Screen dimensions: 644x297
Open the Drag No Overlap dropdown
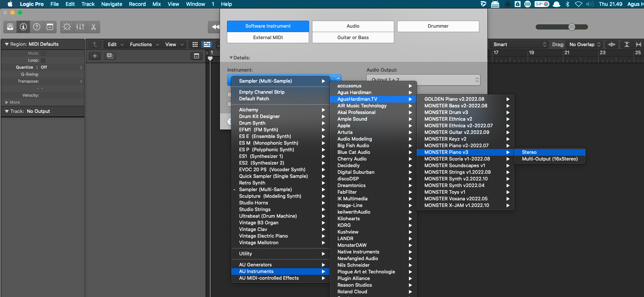point(584,44)
